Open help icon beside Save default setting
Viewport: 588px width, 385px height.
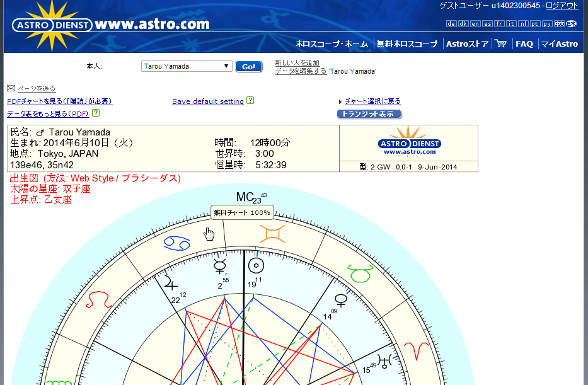(250, 101)
